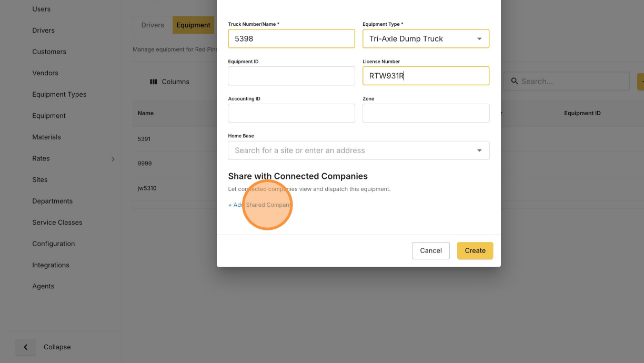Open Integrations in sidebar
Screen dimensions: 644x363
[51, 265]
